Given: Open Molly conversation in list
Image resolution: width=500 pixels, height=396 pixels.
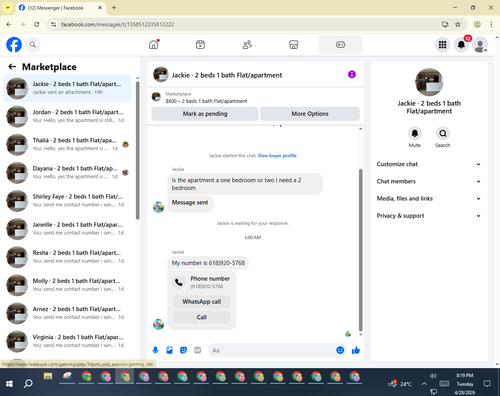Looking at the screenshot, I should pyautogui.click(x=67, y=285).
